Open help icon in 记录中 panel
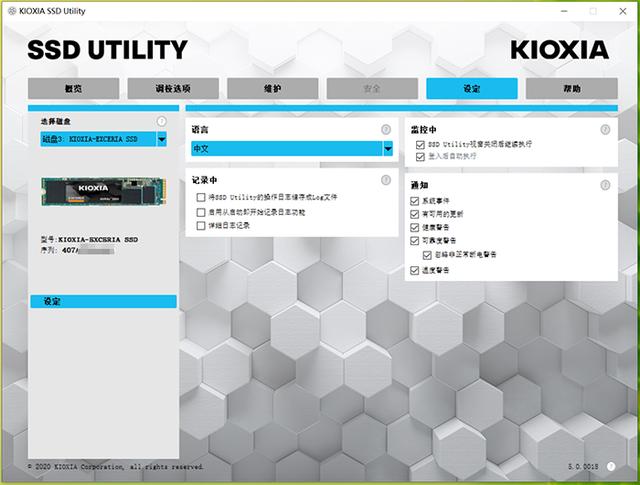The height and width of the screenshot is (485, 640). click(x=386, y=180)
